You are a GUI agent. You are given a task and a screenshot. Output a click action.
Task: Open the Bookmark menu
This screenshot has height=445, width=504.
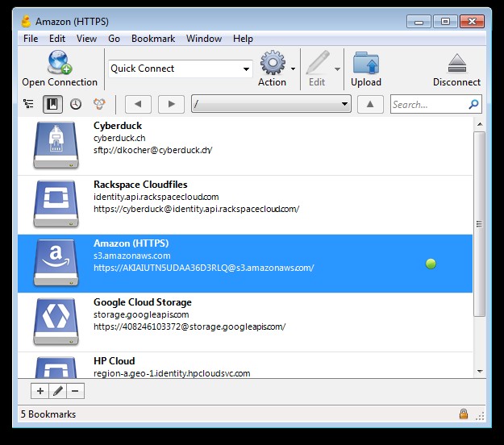point(153,39)
